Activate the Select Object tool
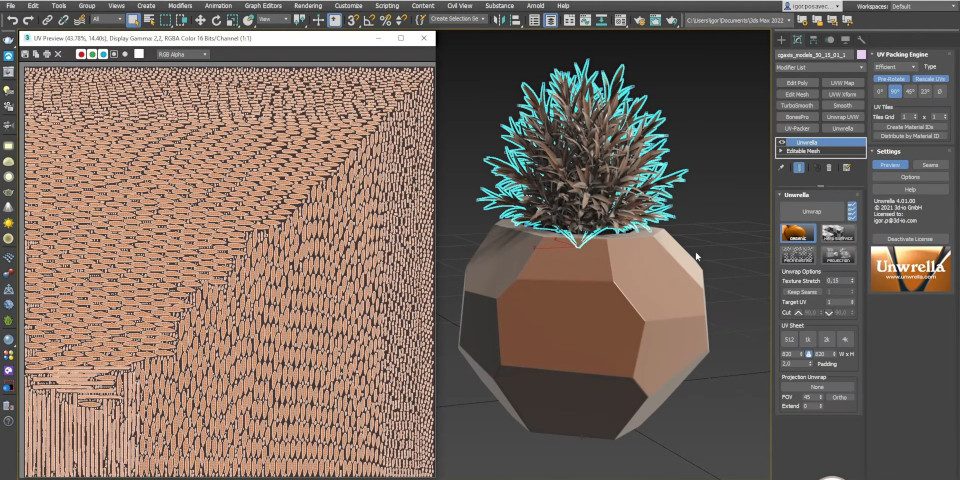 133,20
